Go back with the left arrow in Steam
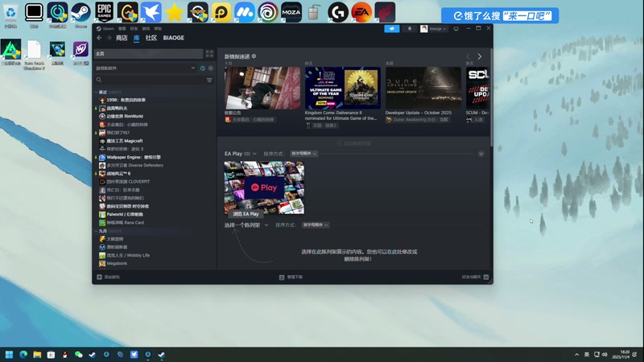Image resolution: width=644 pixels, height=362 pixels. click(99, 38)
